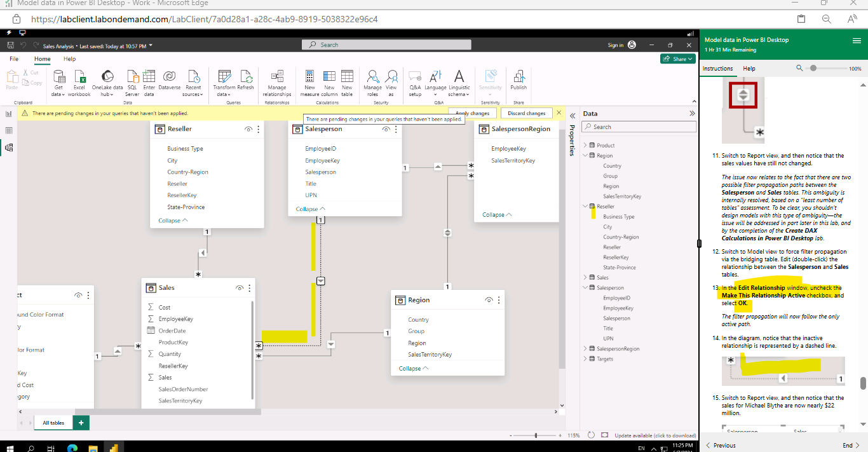Screen dimensions: 868x452
Task: Open the Get data menu
Action: click(58, 83)
